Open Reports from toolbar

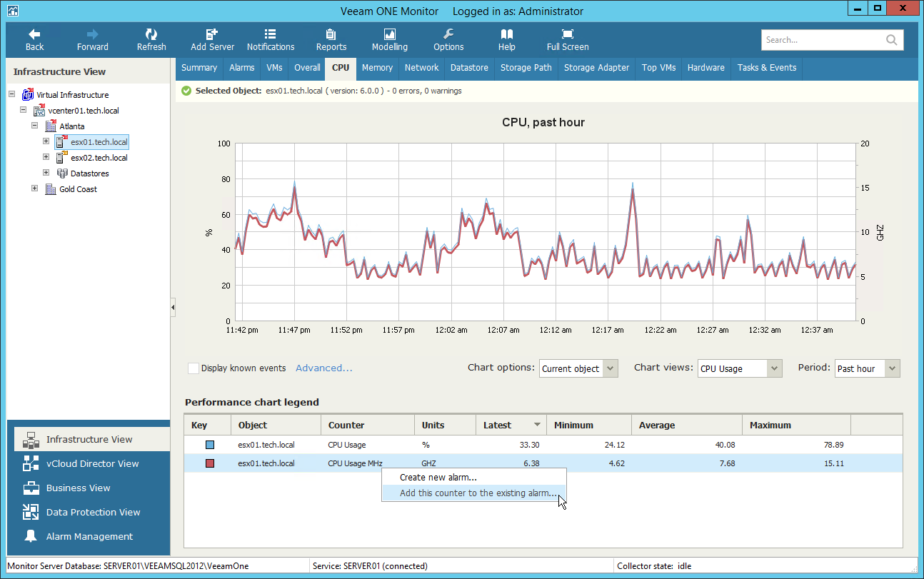331,39
